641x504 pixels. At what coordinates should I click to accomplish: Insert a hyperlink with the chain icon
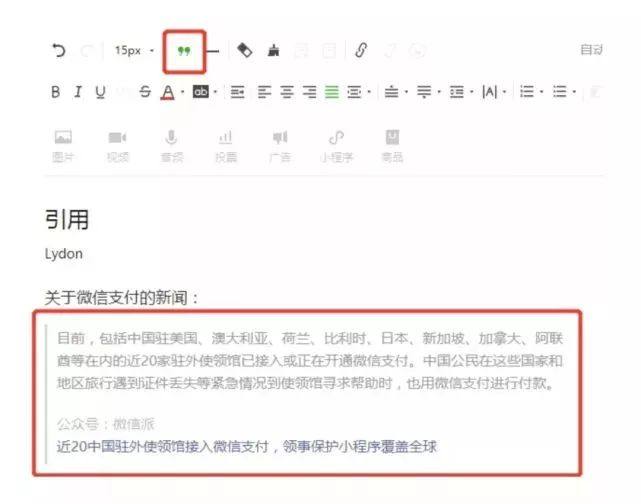pos(361,50)
